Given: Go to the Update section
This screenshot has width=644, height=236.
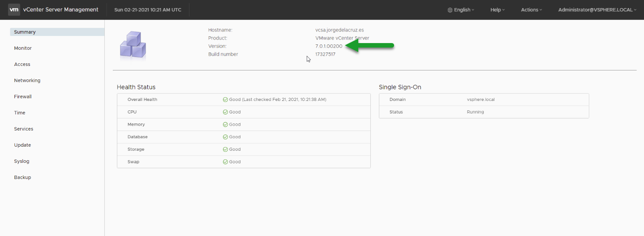Looking at the screenshot, I should [x=22, y=145].
